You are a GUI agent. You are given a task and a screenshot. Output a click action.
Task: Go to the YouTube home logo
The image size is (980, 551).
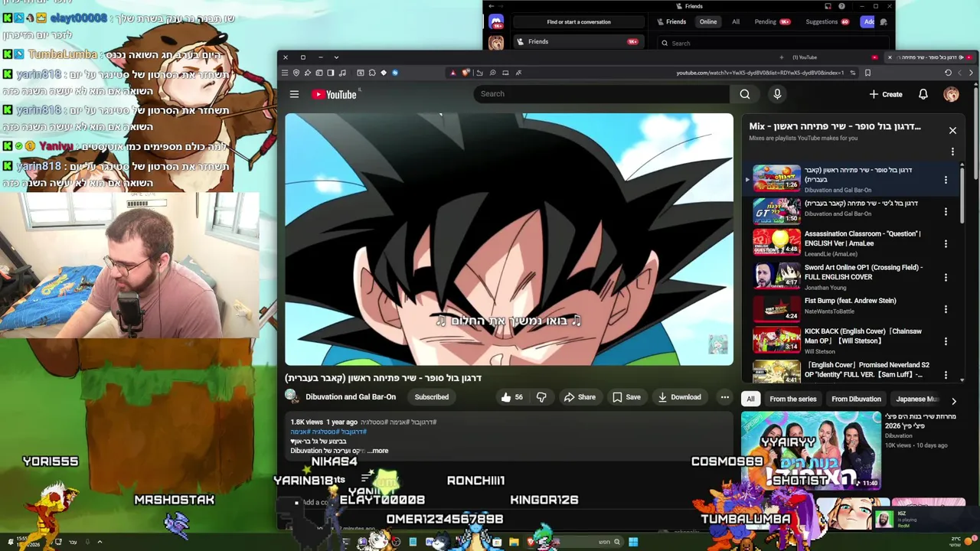click(x=334, y=94)
